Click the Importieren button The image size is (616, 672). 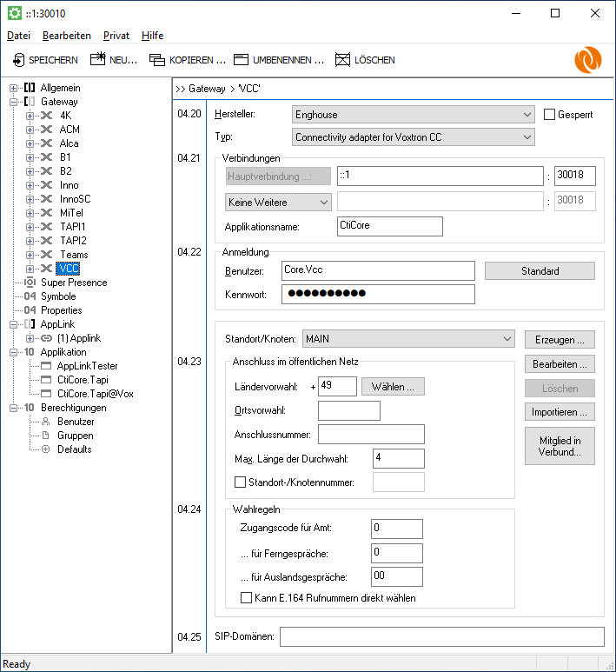click(x=560, y=411)
